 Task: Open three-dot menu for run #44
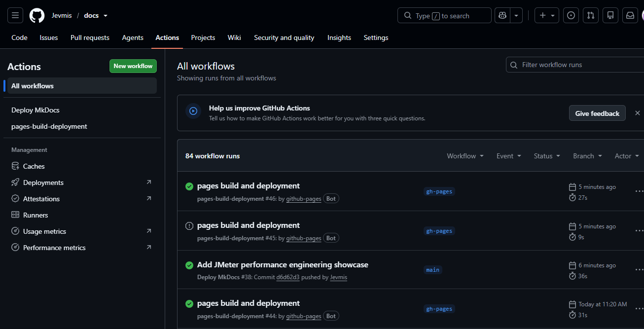click(639, 309)
